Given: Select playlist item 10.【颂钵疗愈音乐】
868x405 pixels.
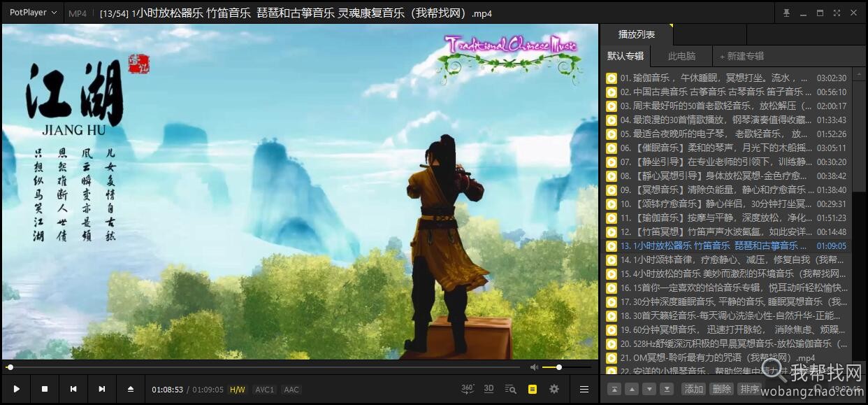Looking at the screenshot, I should tap(726, 204).
